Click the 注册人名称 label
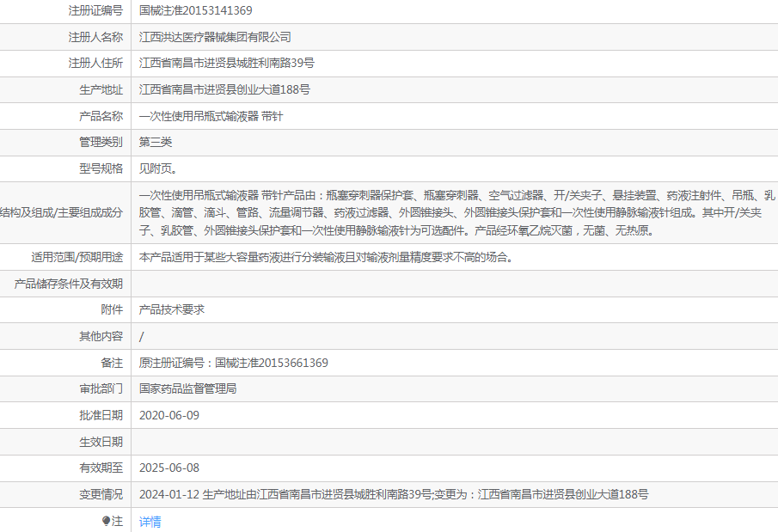Screen dimensions: 778x532 pos(95,37)
